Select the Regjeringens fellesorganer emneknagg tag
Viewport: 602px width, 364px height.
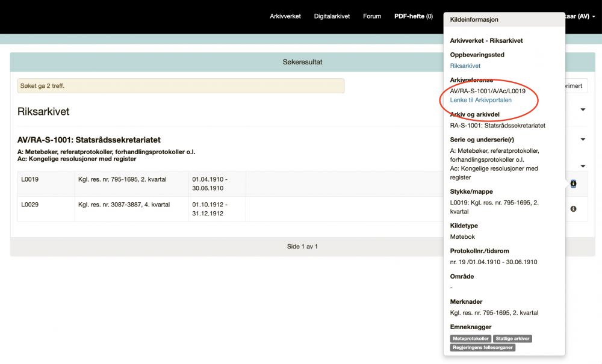pyautogui.click(x=482, y=348)
